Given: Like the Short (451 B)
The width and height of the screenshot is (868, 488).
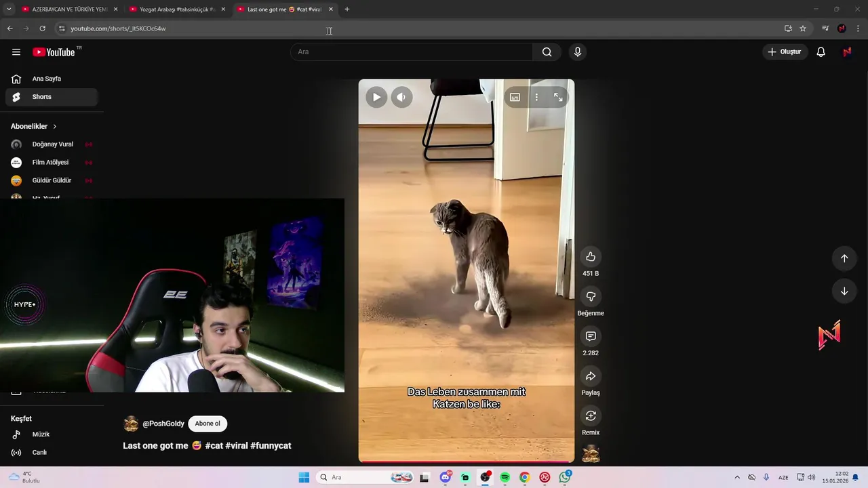Looking at the screenshot, I should point(591,257).
